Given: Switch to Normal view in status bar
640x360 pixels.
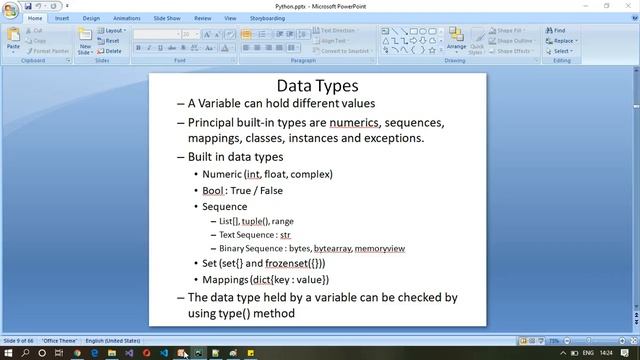Looking at the screenshot, I should 523,341.
